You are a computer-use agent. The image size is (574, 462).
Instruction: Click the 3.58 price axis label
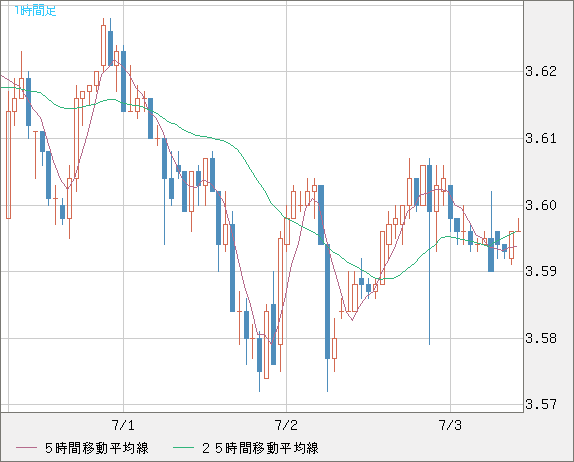541,338
